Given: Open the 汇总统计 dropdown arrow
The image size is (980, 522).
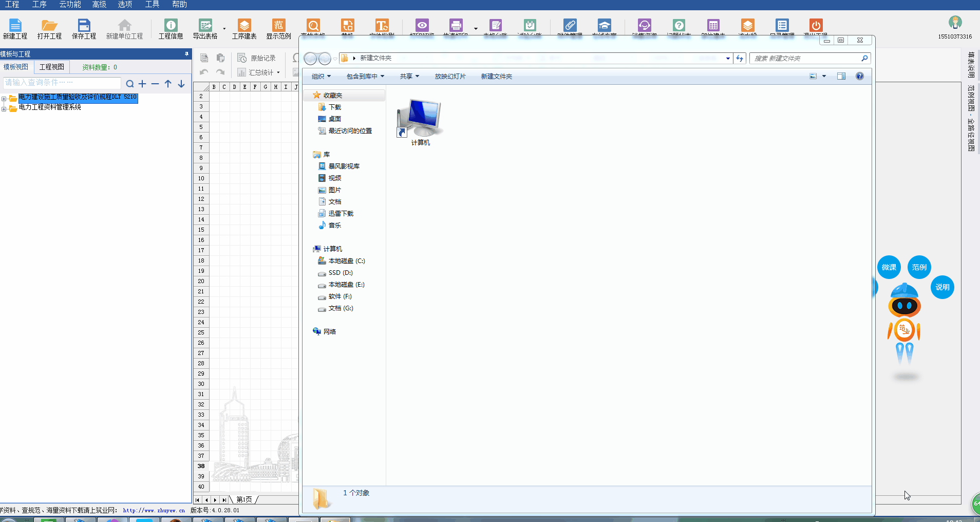Looking at the screenshot, I should [x=278, y=73].
